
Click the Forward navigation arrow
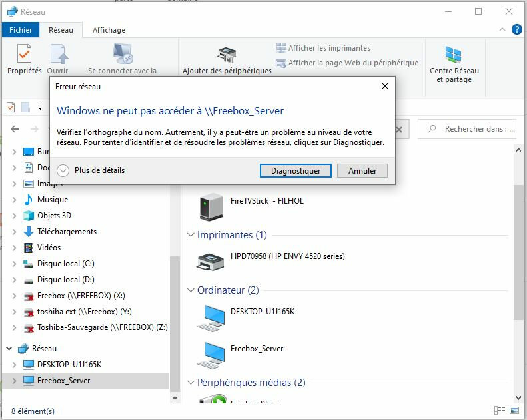coord(34,129)
